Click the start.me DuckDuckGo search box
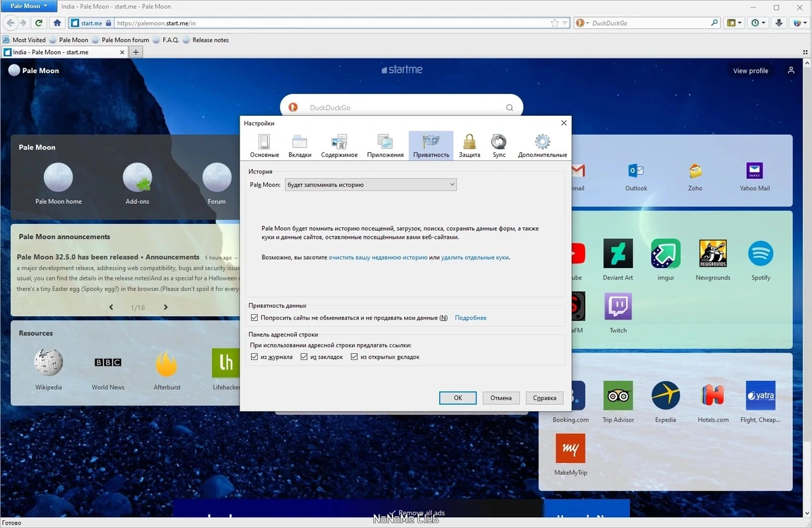Screen dimensions: 812x528 tap(401, 107)
